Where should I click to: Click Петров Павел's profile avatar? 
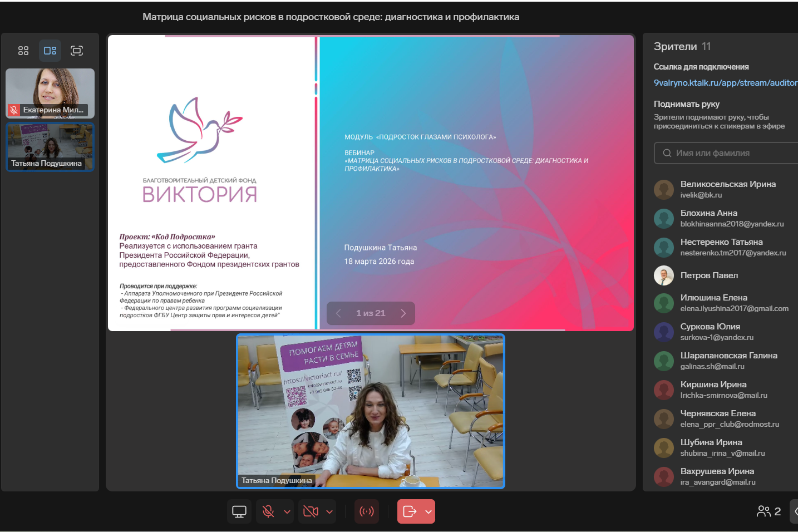coord(663,275)
